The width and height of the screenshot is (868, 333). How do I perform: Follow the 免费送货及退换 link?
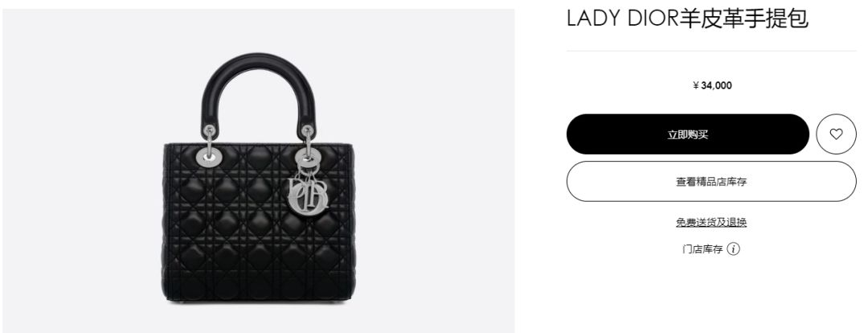pyautogui.click(x=711, y=222)
